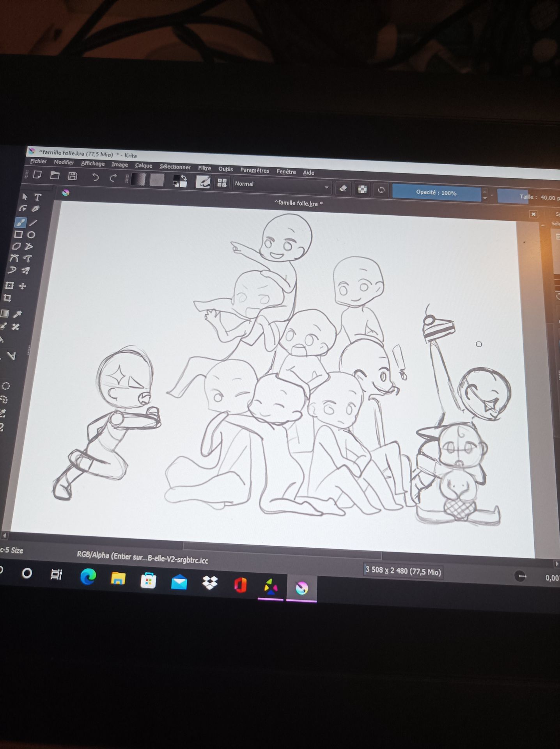Select the Line tool
560x749 pixels.
tap(34, 223)
